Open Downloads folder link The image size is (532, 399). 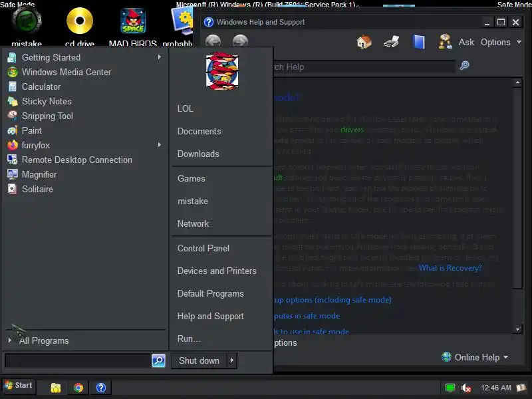(x=198, y=154)
